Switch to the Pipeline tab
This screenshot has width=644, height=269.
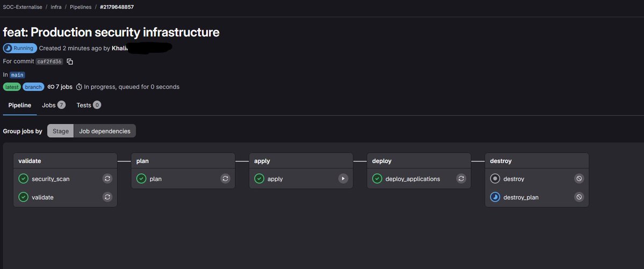coord(20,105)
